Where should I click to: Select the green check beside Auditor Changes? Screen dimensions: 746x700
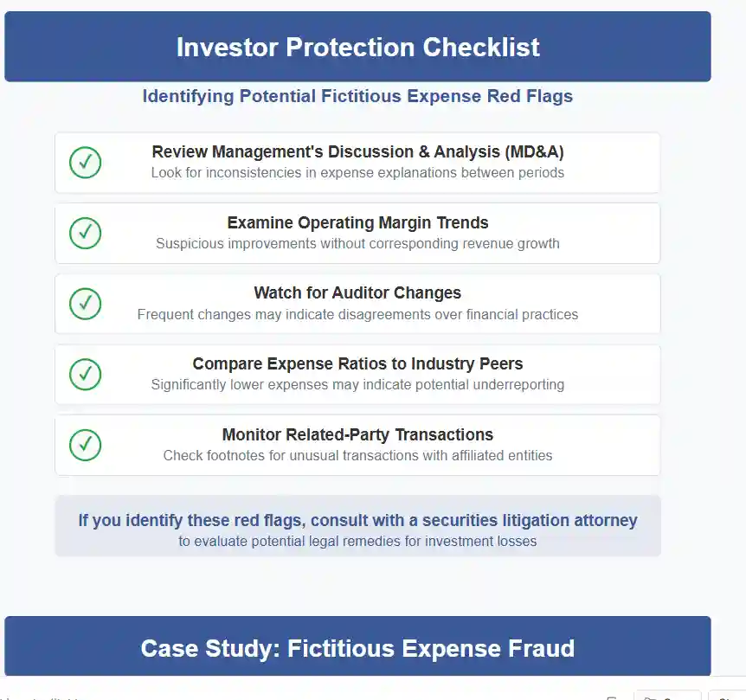coord(86,304)
